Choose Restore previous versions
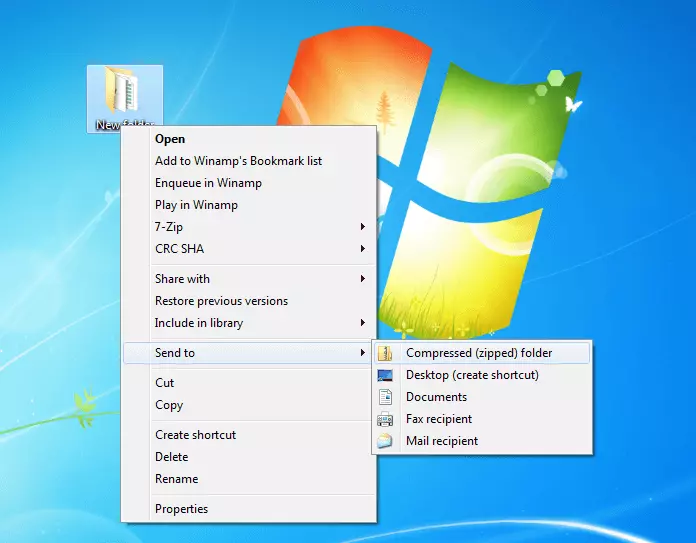696x543 pixels. 249,301
